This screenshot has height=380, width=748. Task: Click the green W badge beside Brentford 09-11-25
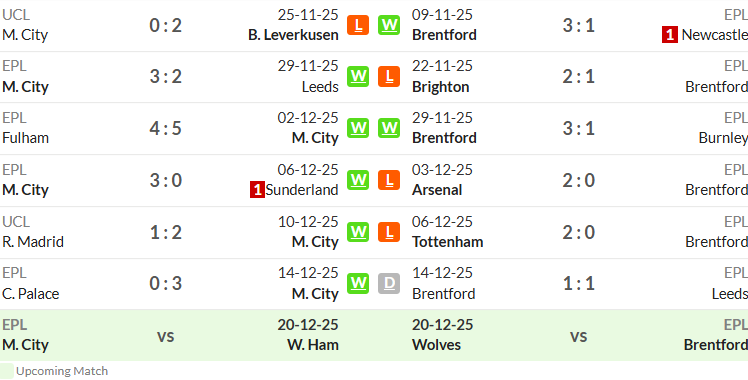click(389, 25)
